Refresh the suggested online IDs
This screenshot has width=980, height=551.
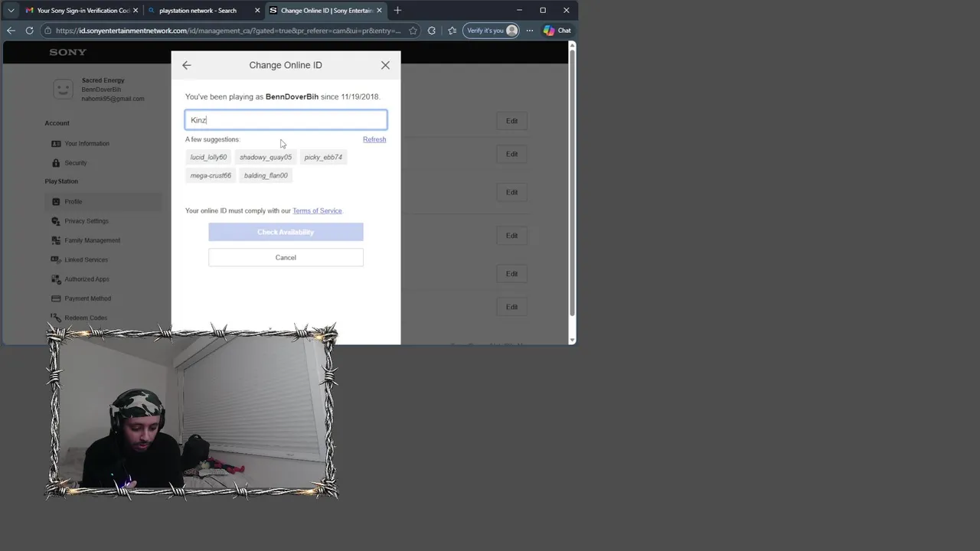click(374, 139)
